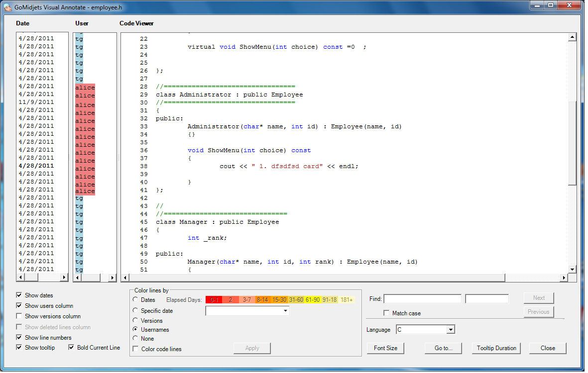588x373 pixels.
Task: Click the Code Viewer scroll down arrow
Action: pyautogui.click(x=572, y=269)
